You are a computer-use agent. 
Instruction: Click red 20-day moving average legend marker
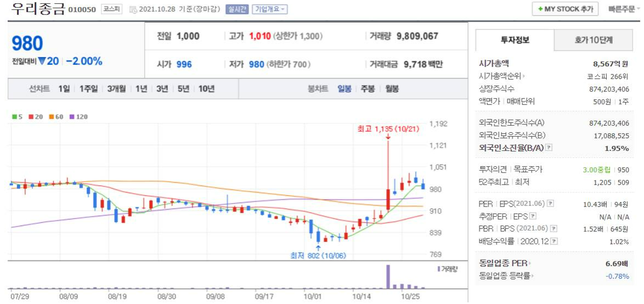(x=30, y=117)
